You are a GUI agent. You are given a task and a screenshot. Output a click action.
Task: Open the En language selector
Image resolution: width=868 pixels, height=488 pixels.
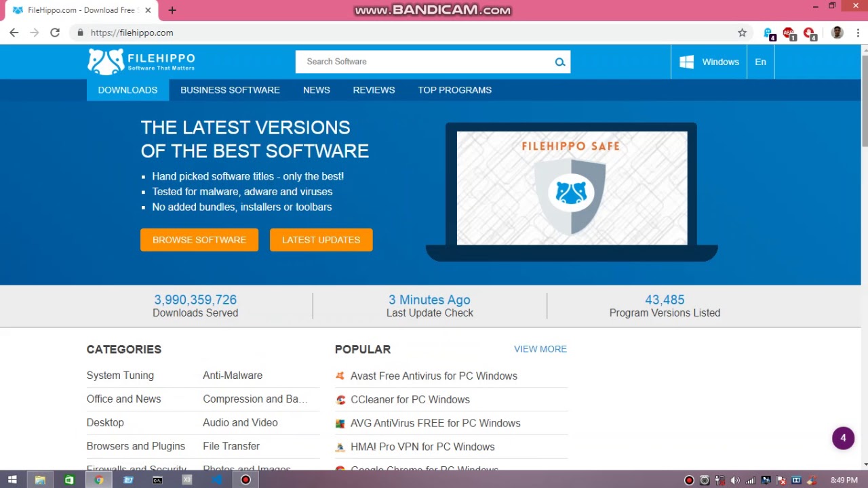[x=761, y=62]
